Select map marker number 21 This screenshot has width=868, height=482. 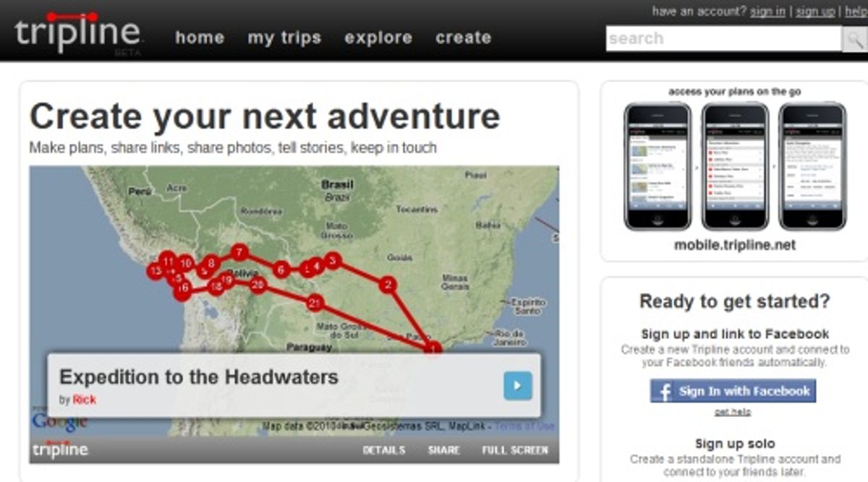coord(314,303)
